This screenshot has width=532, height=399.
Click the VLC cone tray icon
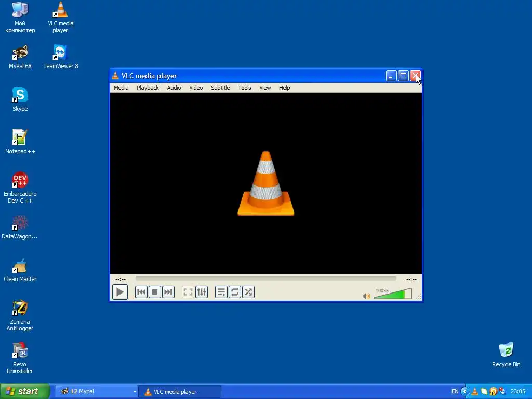pos(475,392)
